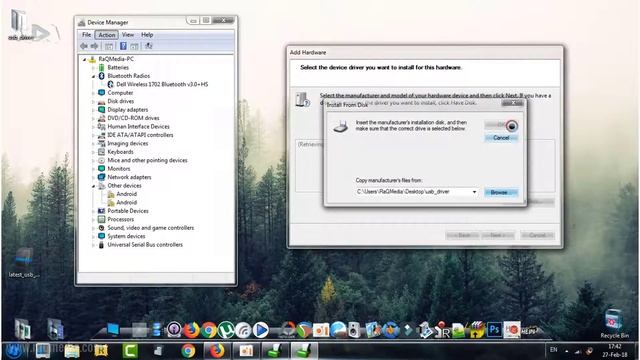Expand the Portable Devices node

93,211
